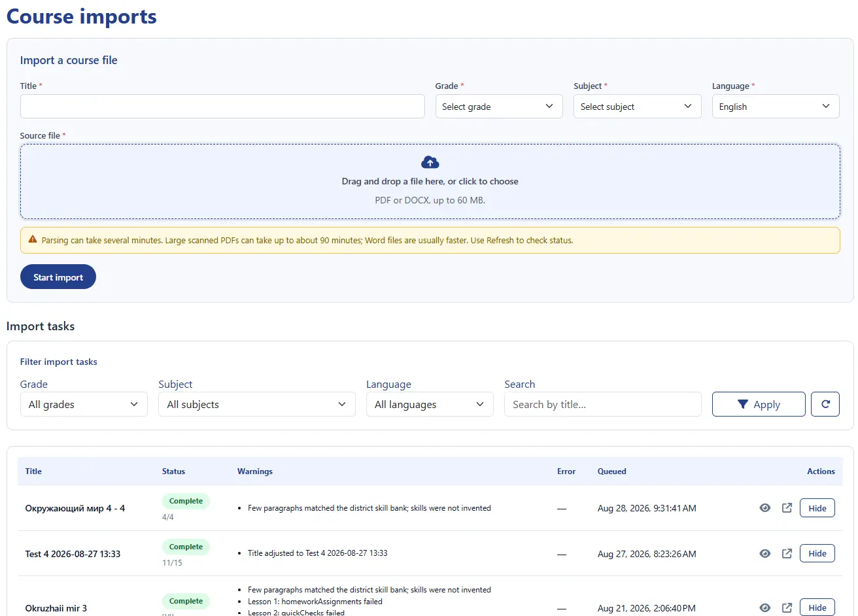
Task: Expand the Language dropdown set to English
Action: 776,107
